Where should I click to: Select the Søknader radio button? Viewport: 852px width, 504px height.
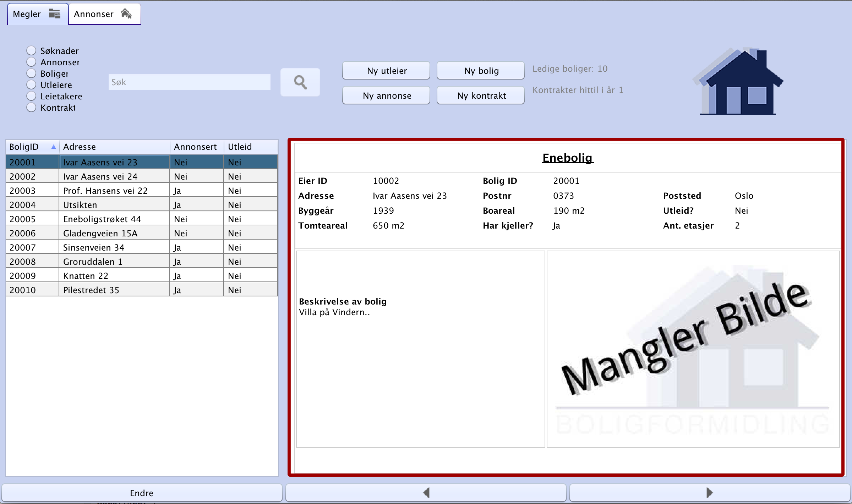[31, 51]
